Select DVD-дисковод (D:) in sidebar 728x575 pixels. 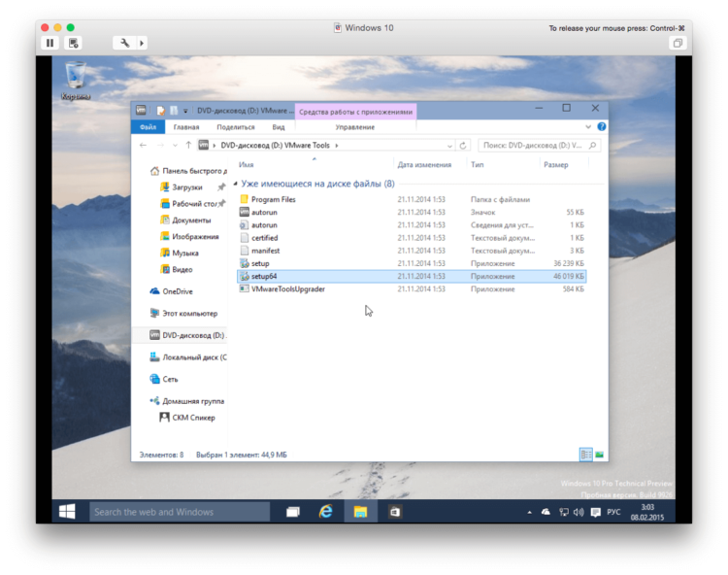[x=187, y=335]
